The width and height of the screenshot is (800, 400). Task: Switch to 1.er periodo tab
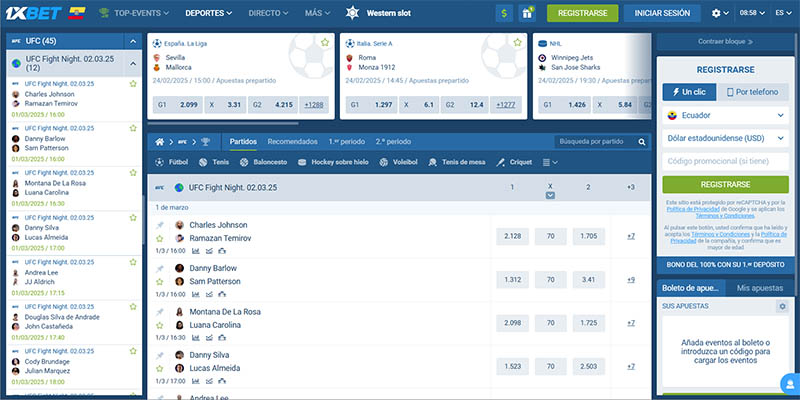coord(346,142)
